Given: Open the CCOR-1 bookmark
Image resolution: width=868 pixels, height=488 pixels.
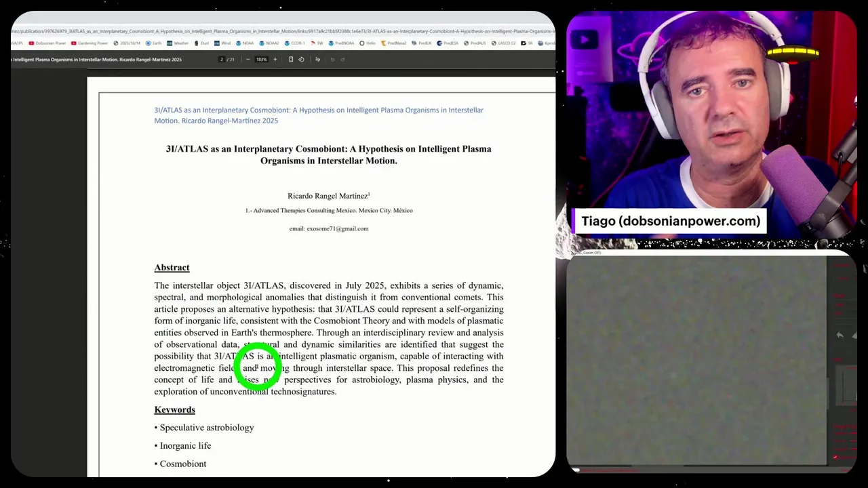Looking at the screenshot, I should coord(295,43).
